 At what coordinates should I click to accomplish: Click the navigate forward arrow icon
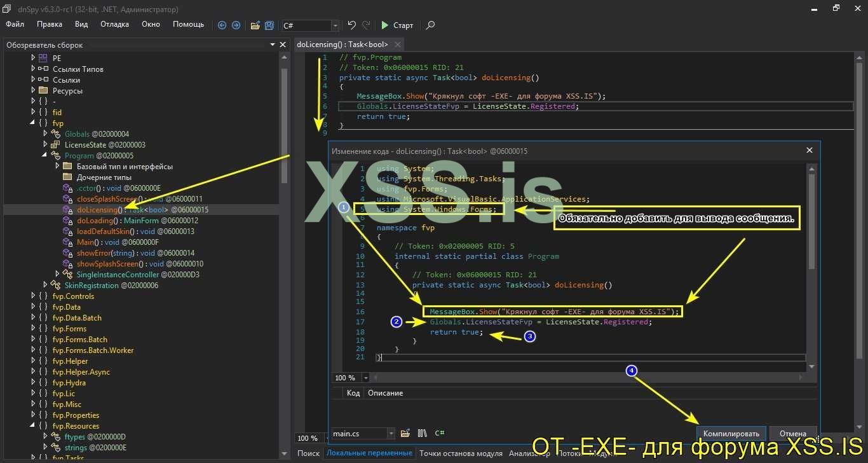tap(236, 25)
